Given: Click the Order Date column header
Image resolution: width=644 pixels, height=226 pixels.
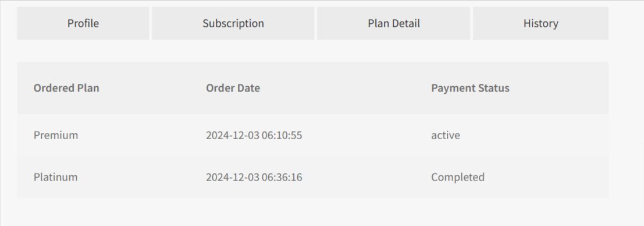Looking at the screenshot, I should (x=233, y=88).
